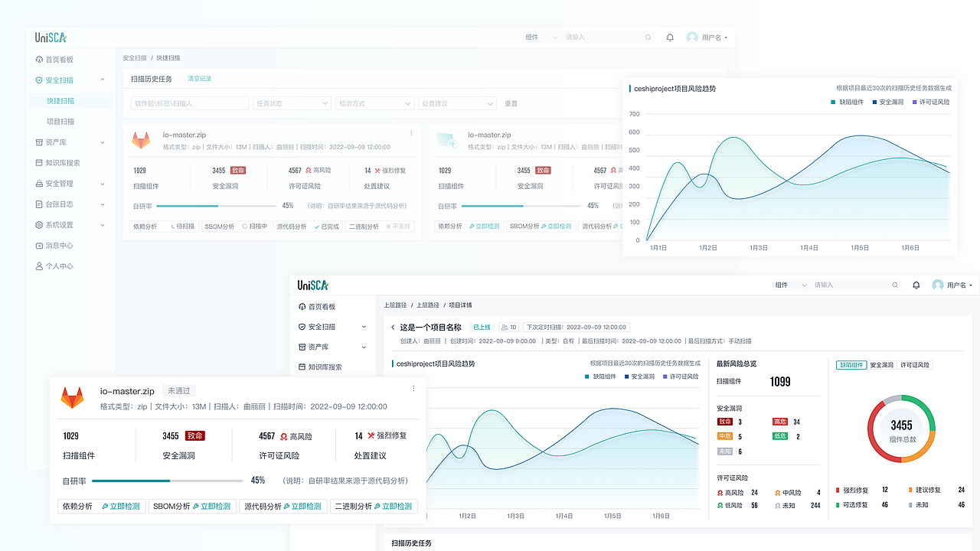Open 首页看板 in the quick-scan window sidebar
Screen dimensions: 980x551
[54, 60]
